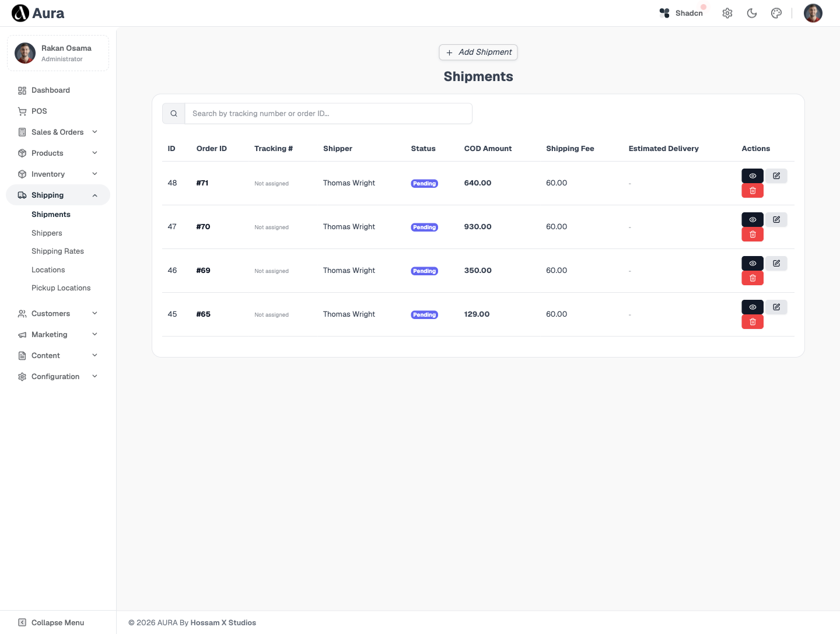Open the theme palette icon
Screen dimensions: 840x634
(x=776, y=13)
